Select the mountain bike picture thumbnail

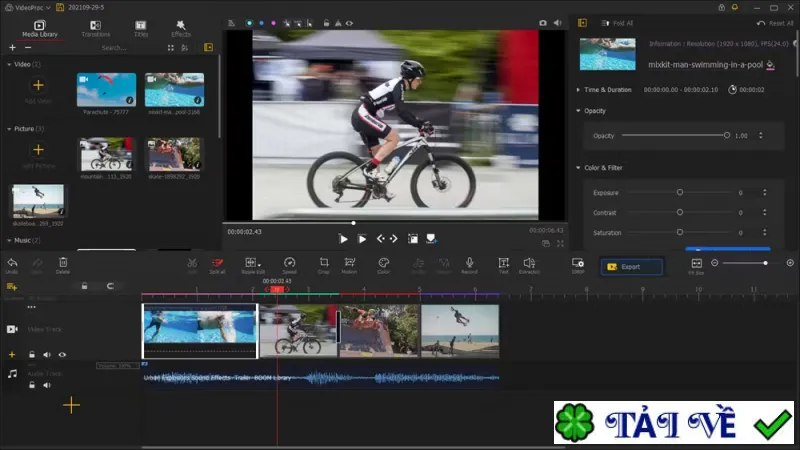[x=106, y=154]
